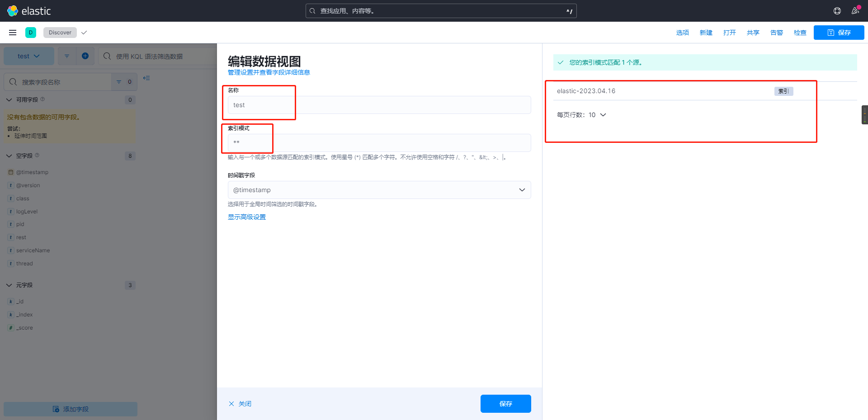Image resolution: width=868 pixels, height=420 pixels.
Task: Collapse the 空字段 section
Action: 9,156
